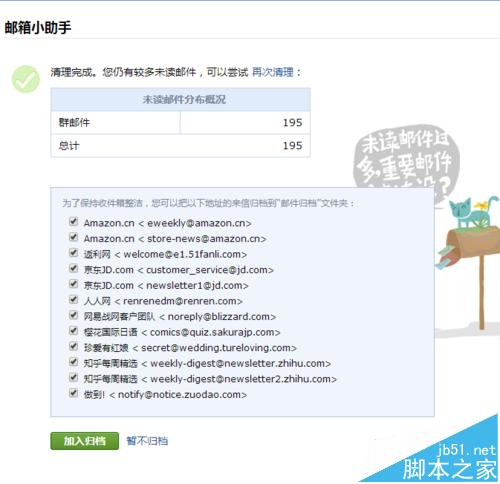Click the 知乎每周精选 newsletter2.zhihu.com label
The width and height of the screenshot is (500, 484).
coord(210,379)
